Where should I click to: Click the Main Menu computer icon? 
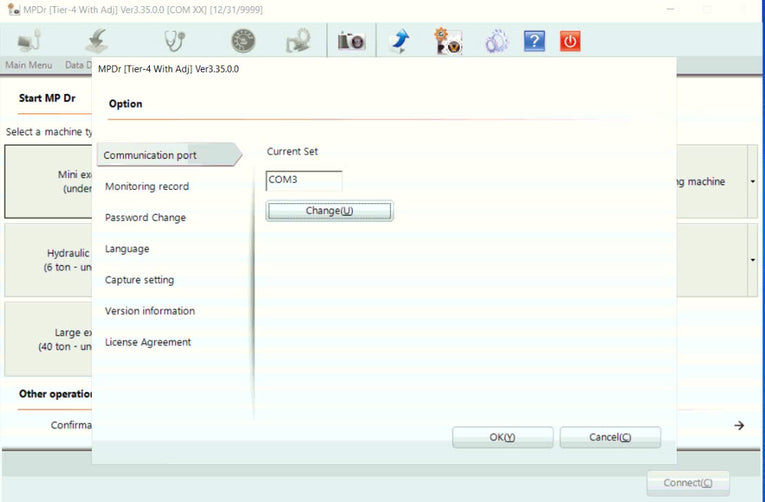[x=29, y=41]
